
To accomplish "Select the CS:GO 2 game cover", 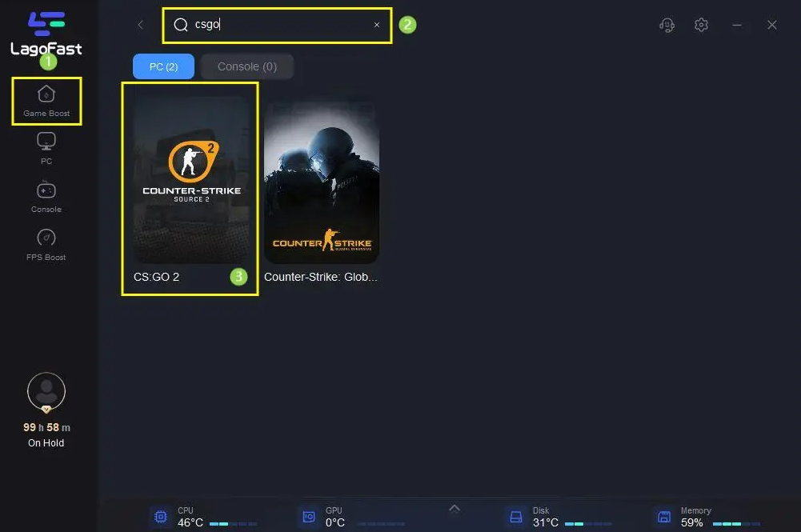I will (191, 180).
